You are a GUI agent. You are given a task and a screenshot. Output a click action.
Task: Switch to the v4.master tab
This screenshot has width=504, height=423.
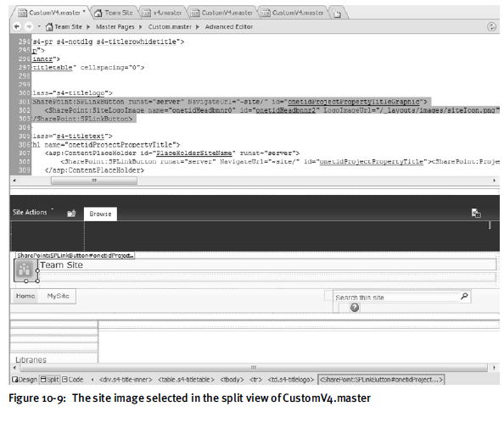pos(162,13)
